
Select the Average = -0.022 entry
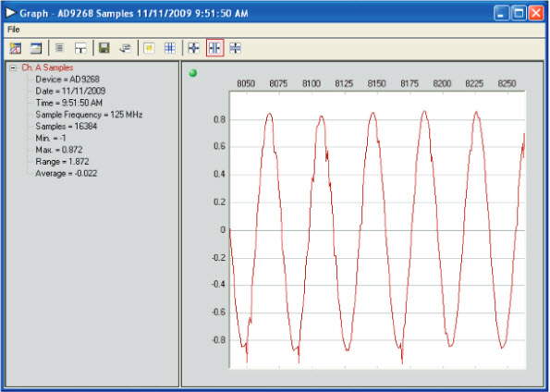click(67, 174)
